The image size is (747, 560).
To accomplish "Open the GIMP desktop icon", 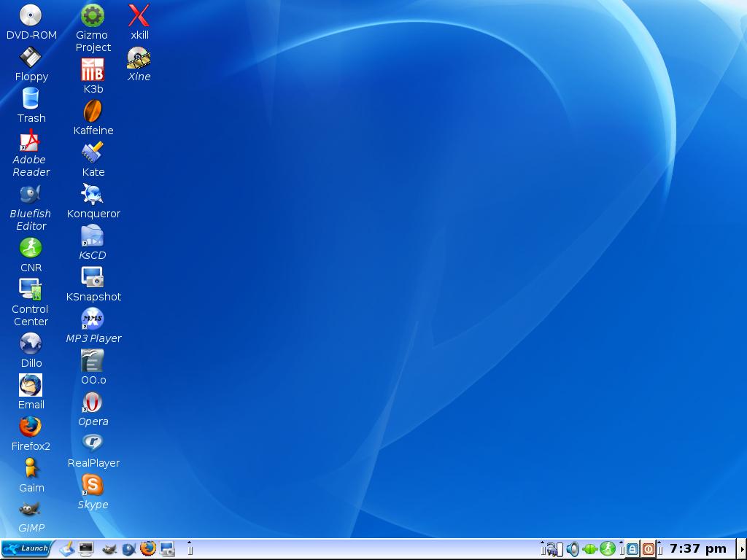I will (31, 509).
